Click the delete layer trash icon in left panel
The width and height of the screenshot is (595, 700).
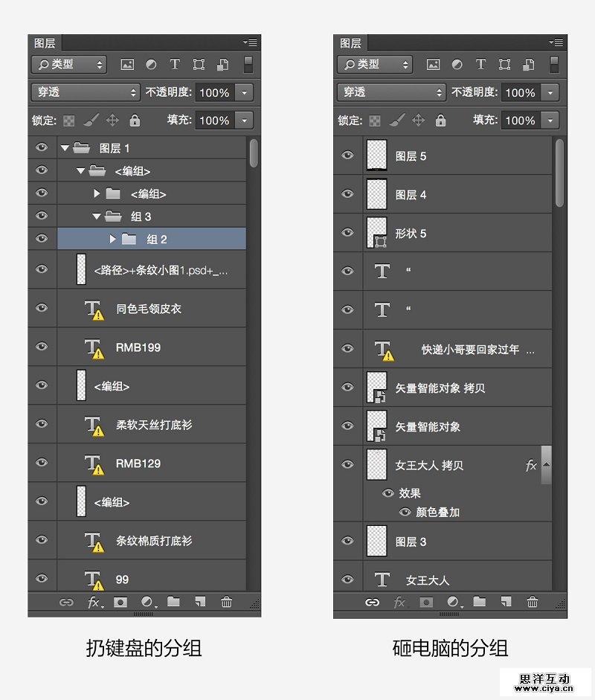pos(227,603)
